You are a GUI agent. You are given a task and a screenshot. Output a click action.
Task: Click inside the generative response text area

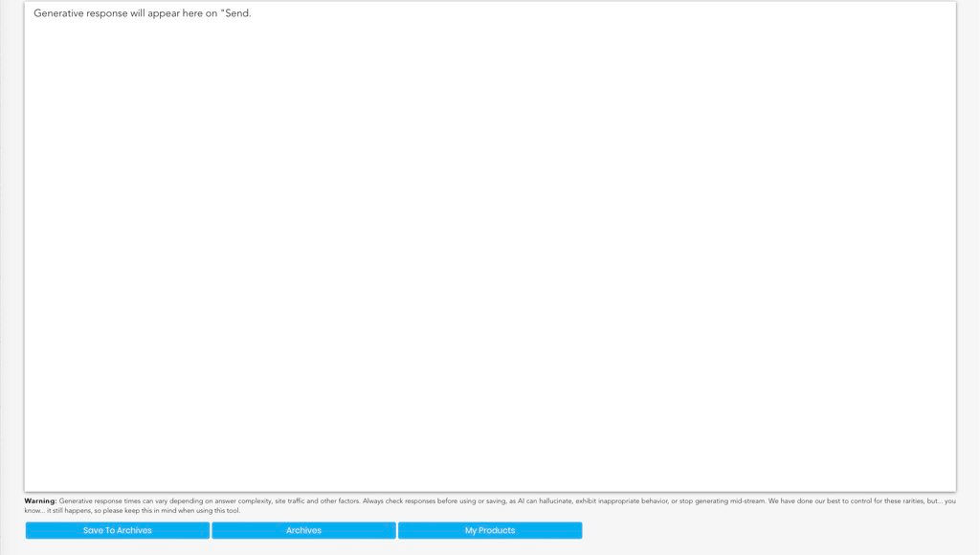pyautogui.click(x=490, y=246)
